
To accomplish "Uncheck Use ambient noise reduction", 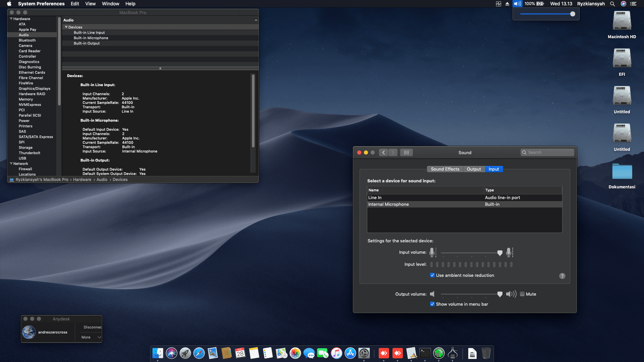I will pyautogui.click(x=432, y=275).
